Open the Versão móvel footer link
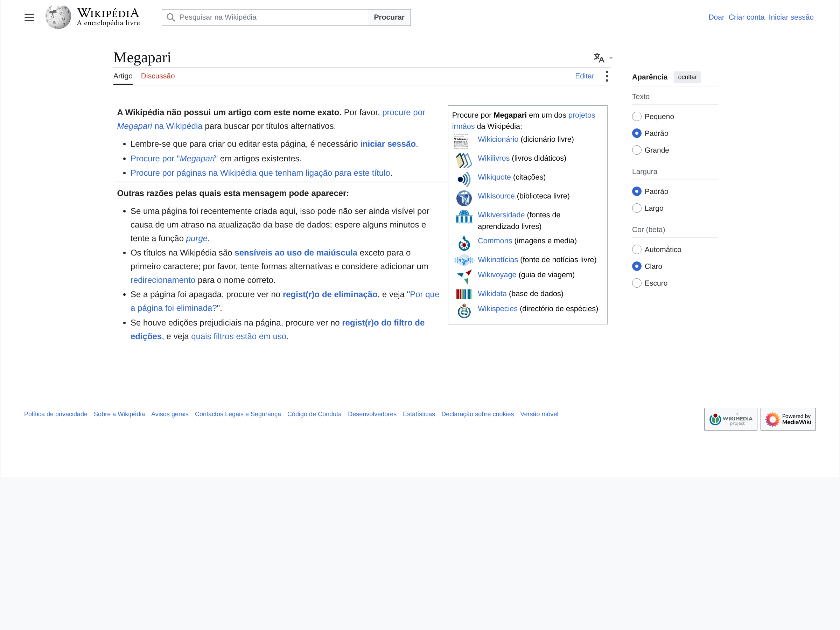 coord(539,414)
